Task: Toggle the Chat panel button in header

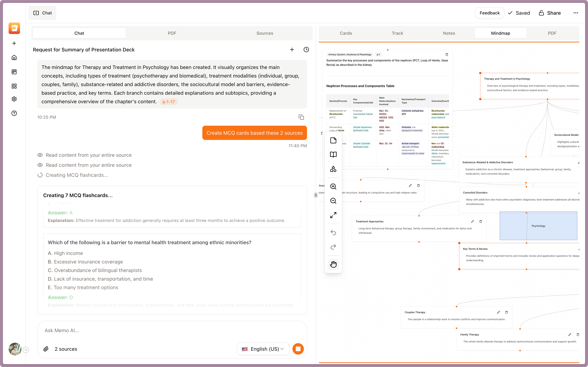Action: coord(42,13)
